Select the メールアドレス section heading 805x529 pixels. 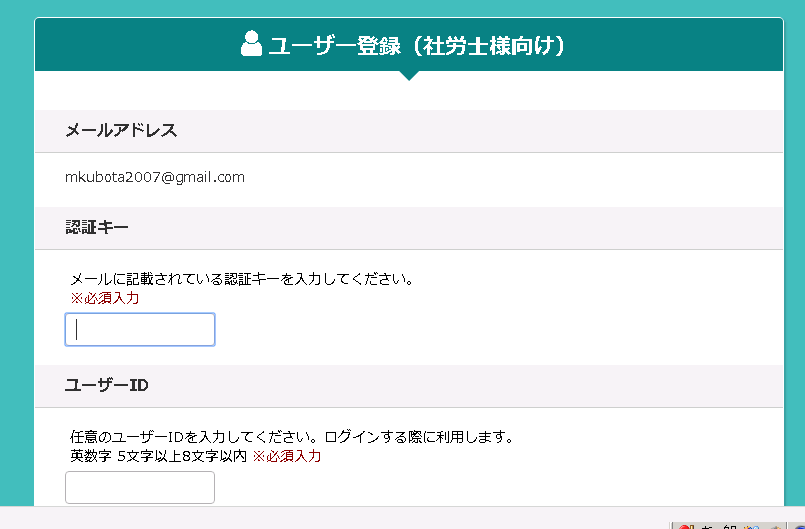pos(121,130)
